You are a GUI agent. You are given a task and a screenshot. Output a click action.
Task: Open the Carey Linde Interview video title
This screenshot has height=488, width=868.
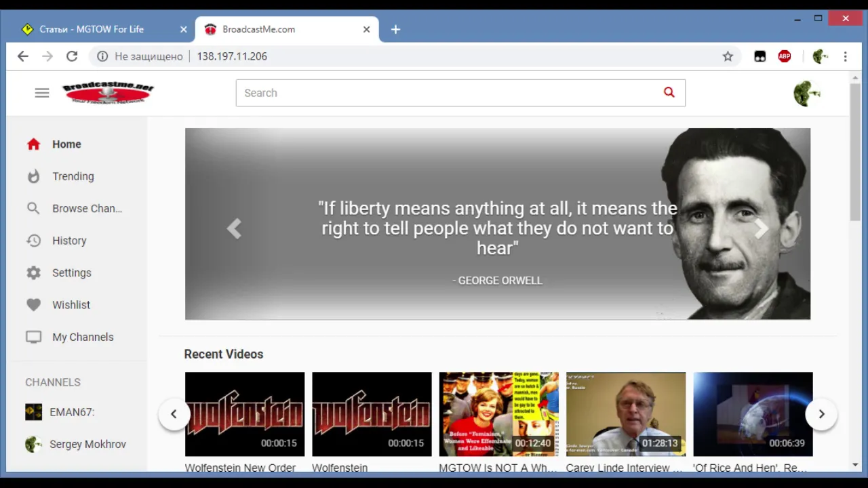tap(624, 468)
